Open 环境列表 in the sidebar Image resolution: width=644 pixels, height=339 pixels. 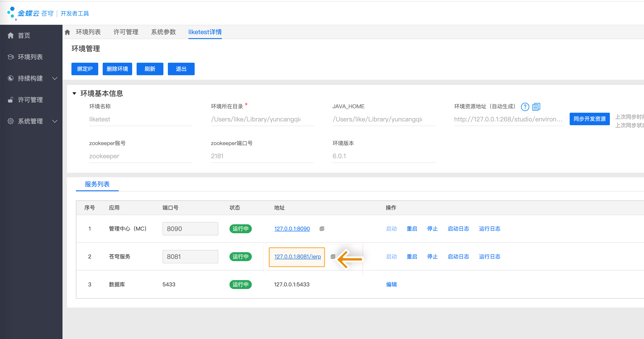tap(30, 57)
